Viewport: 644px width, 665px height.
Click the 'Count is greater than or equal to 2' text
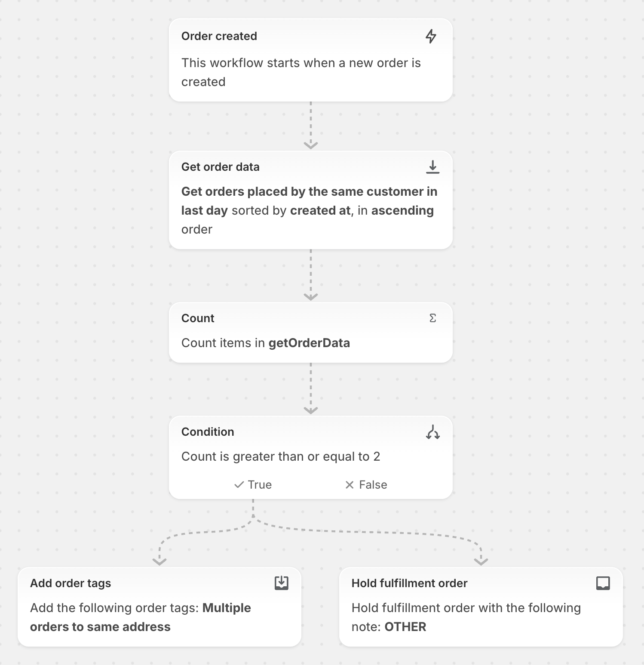click(281, 456)
